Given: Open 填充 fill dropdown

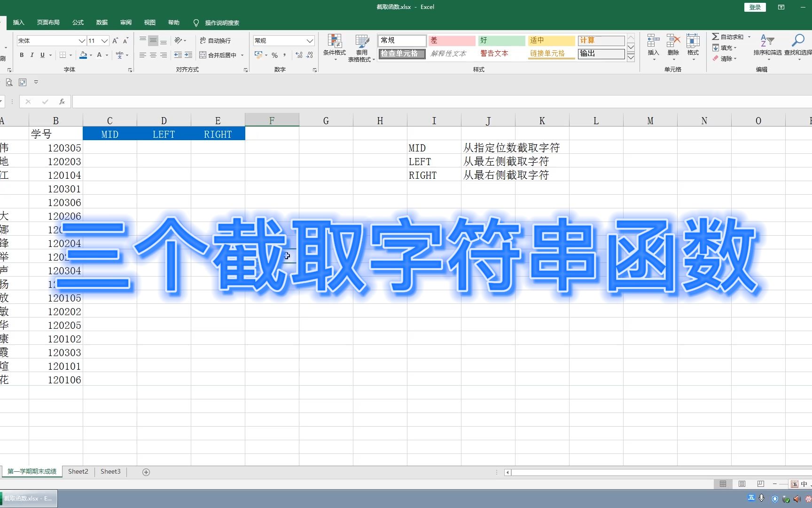Looking at the screenshot, I should (724, 48).
